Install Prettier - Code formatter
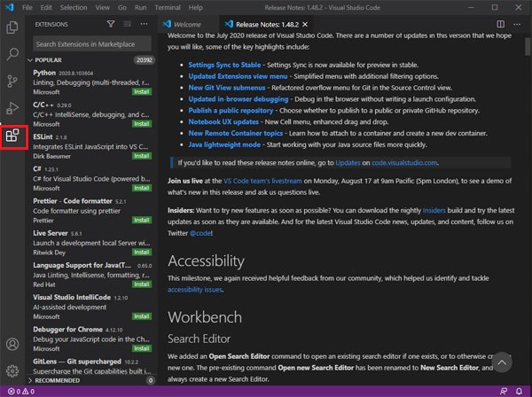The height and width of the screenshot is (397, 532). pyautogui.click(x=142, y=220)
